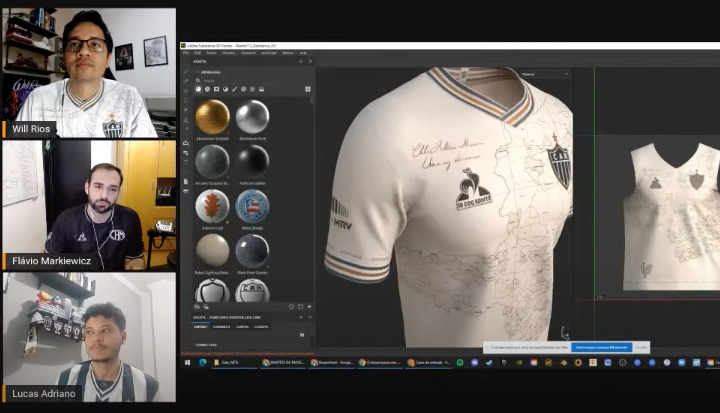The width and height of the screenshot is (720, 413).
Task: Switch to the CONTROLS tab in Live Link
Action: (221, 327)
